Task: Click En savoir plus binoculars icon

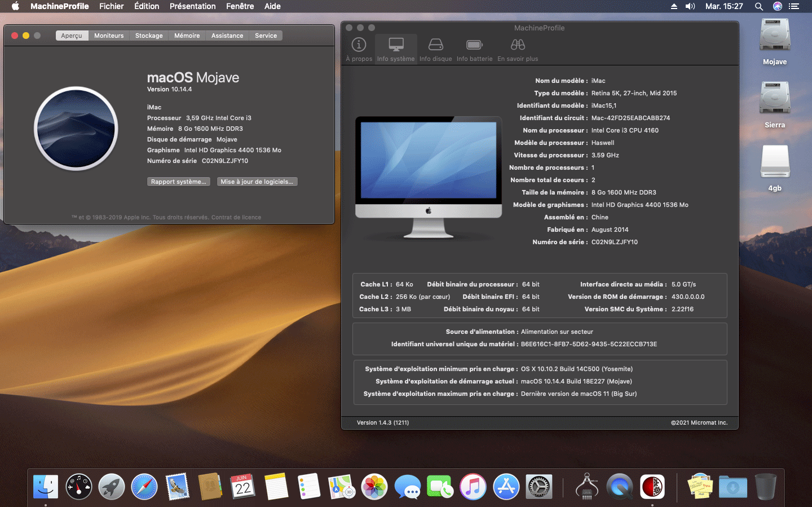Action: 518,49
